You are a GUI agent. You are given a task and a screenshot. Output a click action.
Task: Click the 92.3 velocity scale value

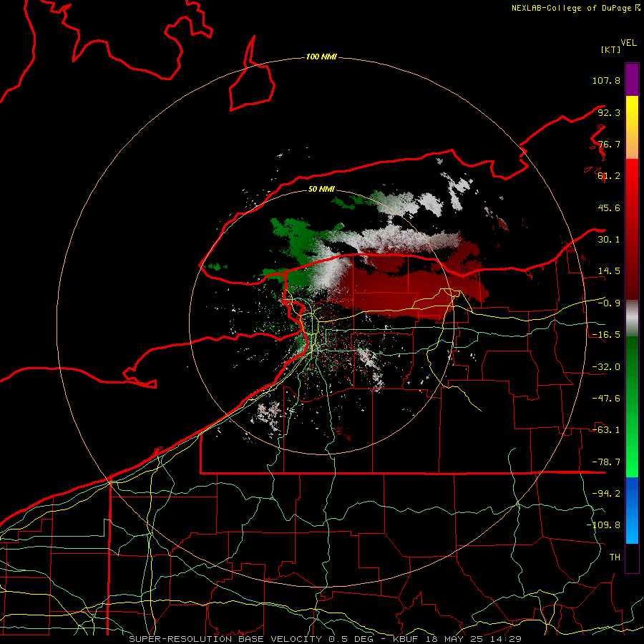click(609, 112)
